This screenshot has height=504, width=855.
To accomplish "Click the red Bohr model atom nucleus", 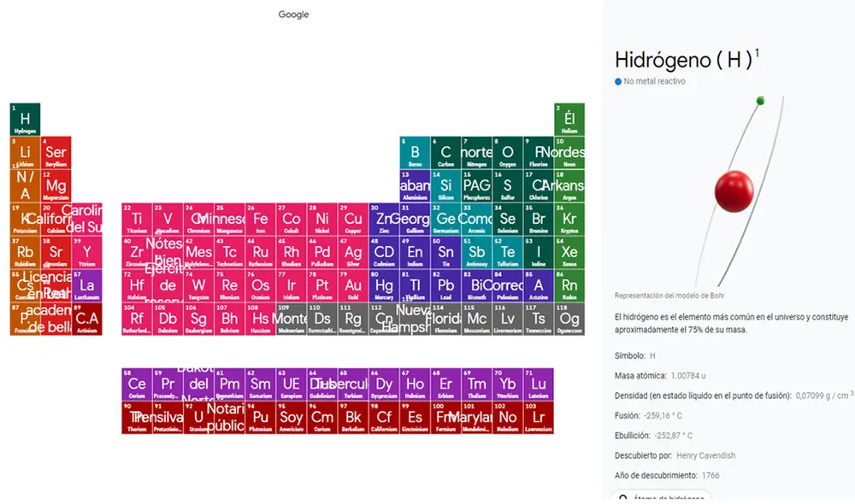I will (734, 190).
